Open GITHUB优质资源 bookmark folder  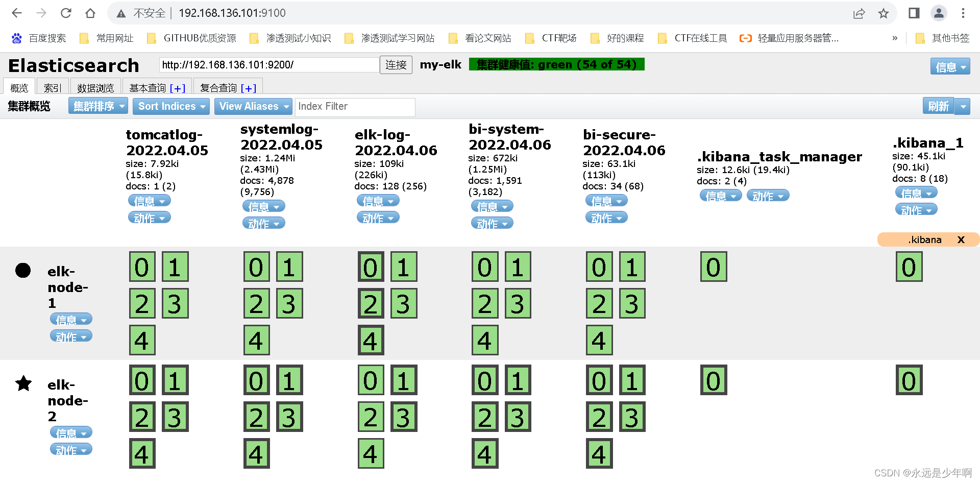coord(191,38)
